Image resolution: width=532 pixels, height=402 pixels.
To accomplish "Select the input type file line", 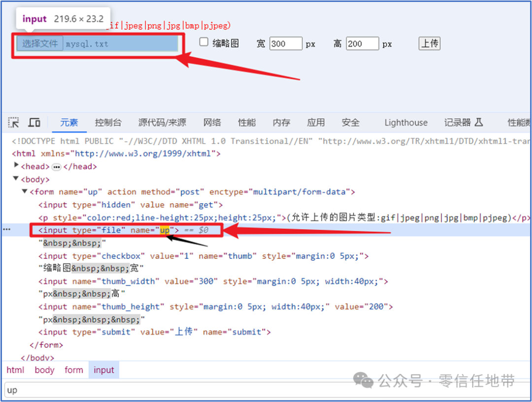I will pyautogui.click(x=108, y=230).
